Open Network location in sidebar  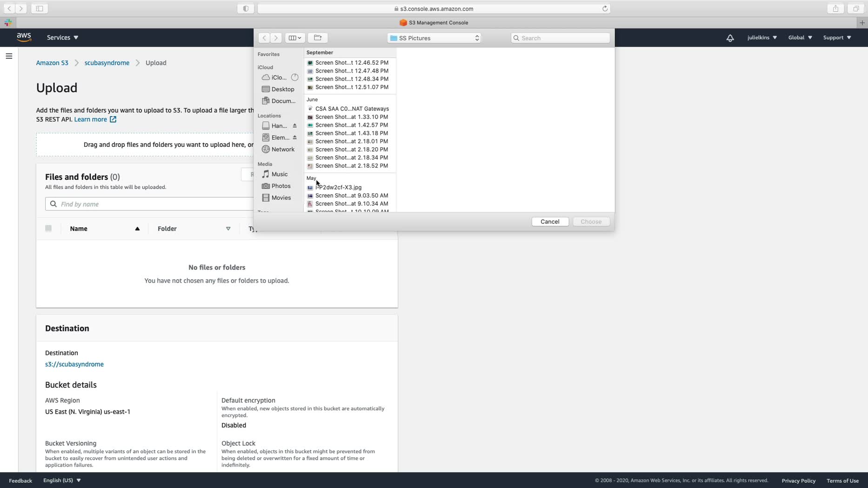(x=278, y=149)
